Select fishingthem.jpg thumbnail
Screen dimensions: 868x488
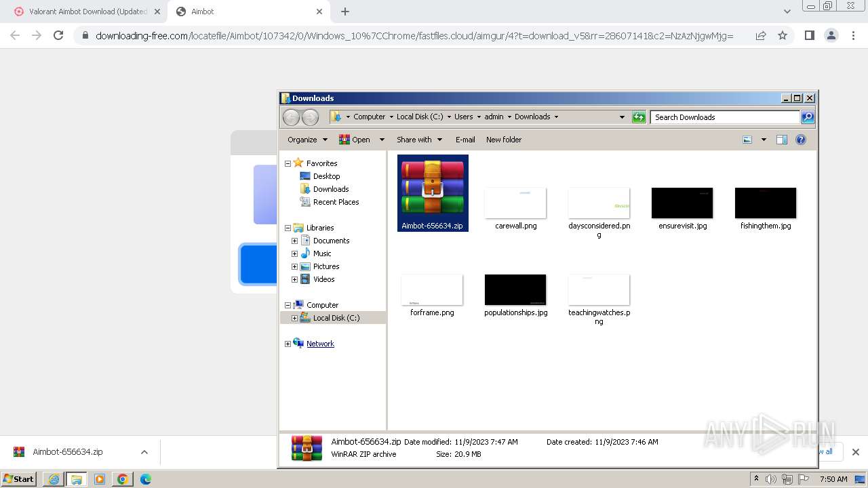tap(766, 203)
